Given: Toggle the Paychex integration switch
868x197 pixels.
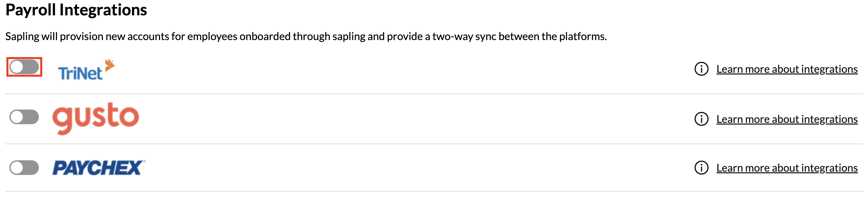Looking at the screenshot, I should click(24, 167).
